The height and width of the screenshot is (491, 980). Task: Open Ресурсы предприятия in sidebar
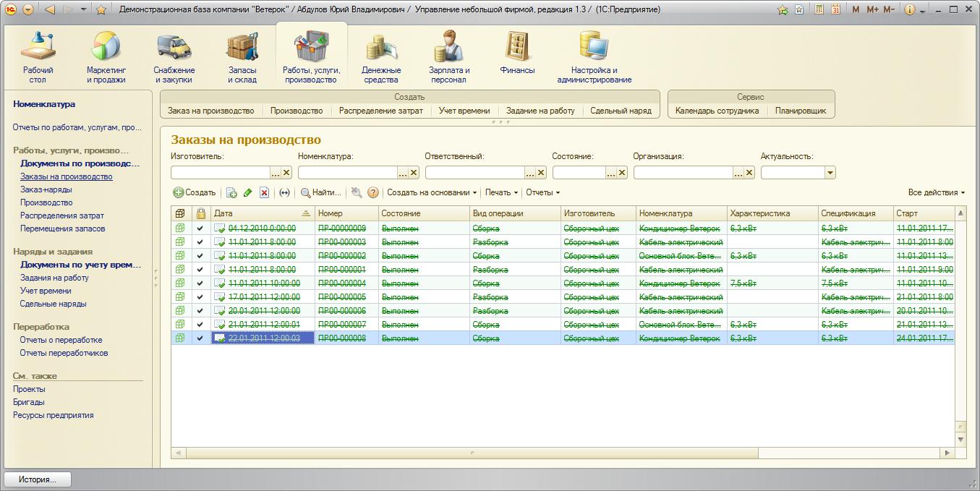click(x=53, y=415)
